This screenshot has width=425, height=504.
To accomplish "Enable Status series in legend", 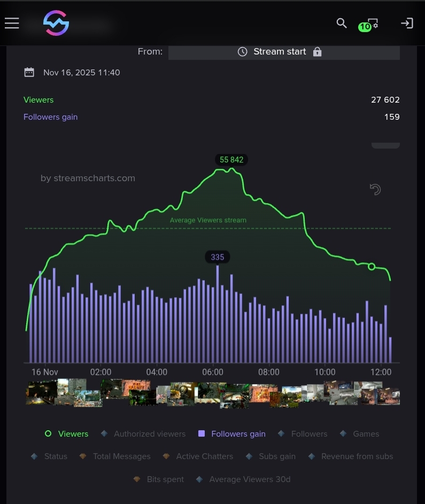I will [x=49, y=456].
